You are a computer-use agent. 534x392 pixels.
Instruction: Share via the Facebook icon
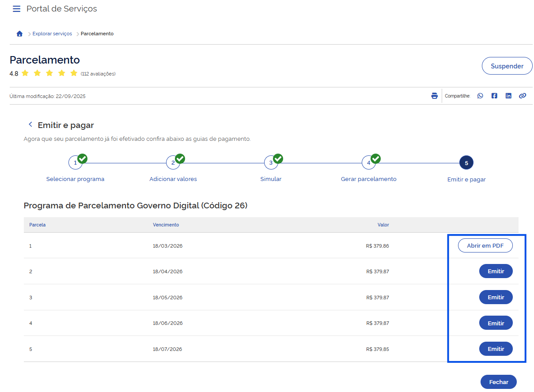click(x=494, y=96)
